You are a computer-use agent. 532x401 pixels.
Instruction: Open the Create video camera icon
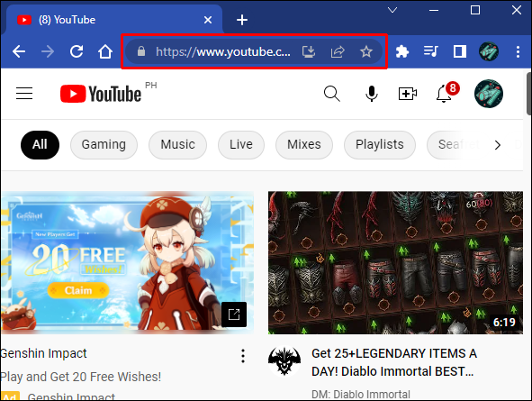pyautogui.click(x=408, y=94)
